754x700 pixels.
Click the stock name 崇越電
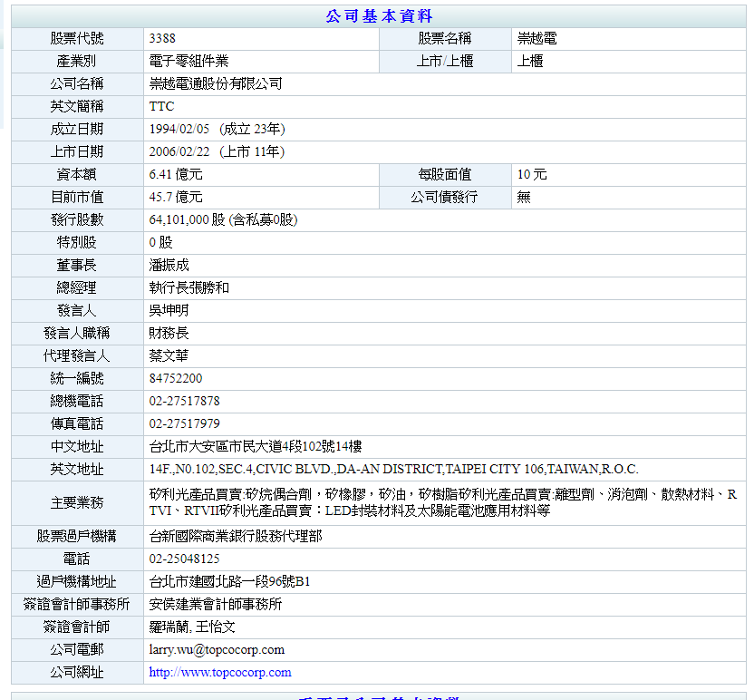pyautogui.click(x=536, y=38)
